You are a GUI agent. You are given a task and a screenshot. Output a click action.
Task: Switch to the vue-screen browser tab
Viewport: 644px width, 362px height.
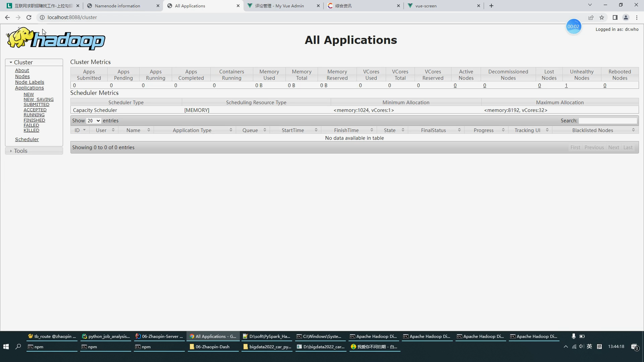(x=426, y=6)
